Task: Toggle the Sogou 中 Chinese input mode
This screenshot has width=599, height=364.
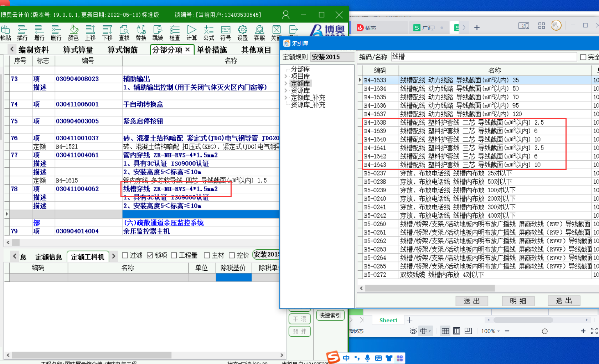Action: click(346, 358)
